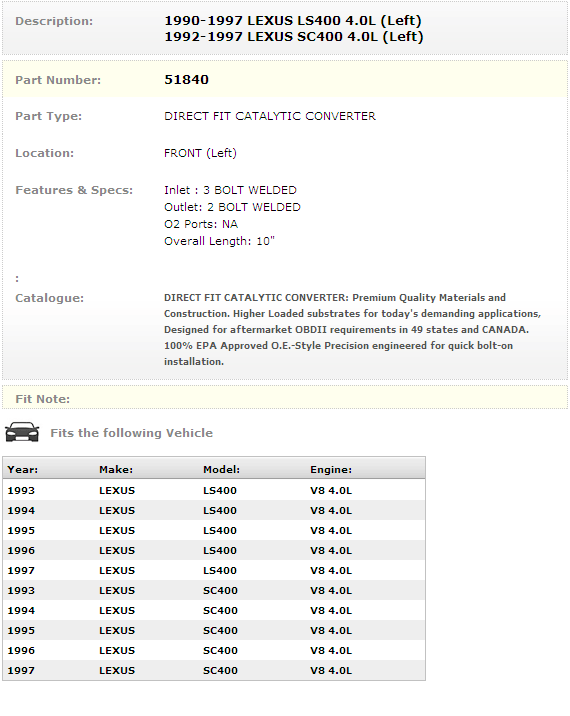This screenshot has width=570, height=716.
Task: Click DIRECT FIT CATALYTIC CONVERTER part type text
Action: (270, 116)
